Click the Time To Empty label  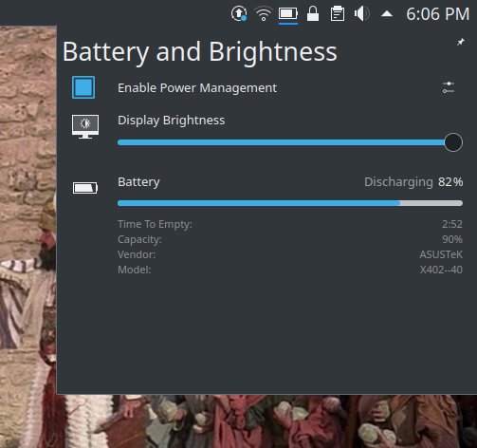(x=155, y=224)
